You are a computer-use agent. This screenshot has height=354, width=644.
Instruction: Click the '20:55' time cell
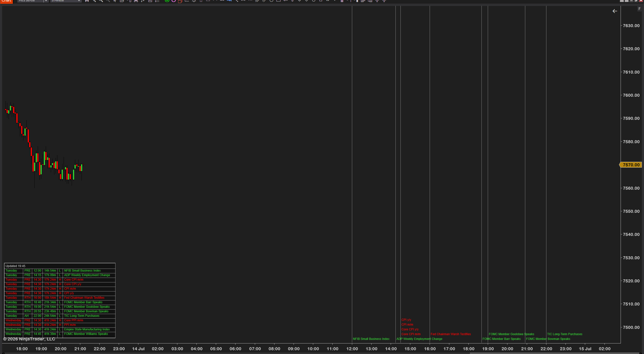point(37,311)
